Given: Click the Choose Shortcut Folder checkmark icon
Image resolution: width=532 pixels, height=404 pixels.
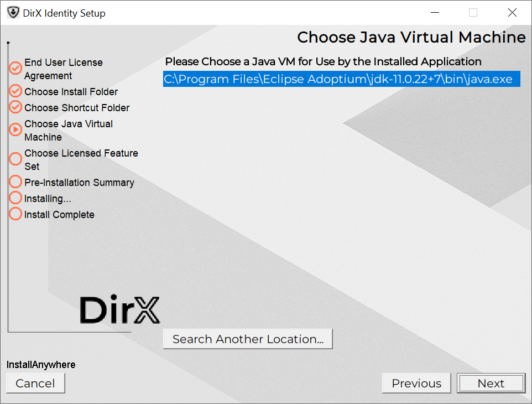Looking at the screenshot, I should [15, 107].
